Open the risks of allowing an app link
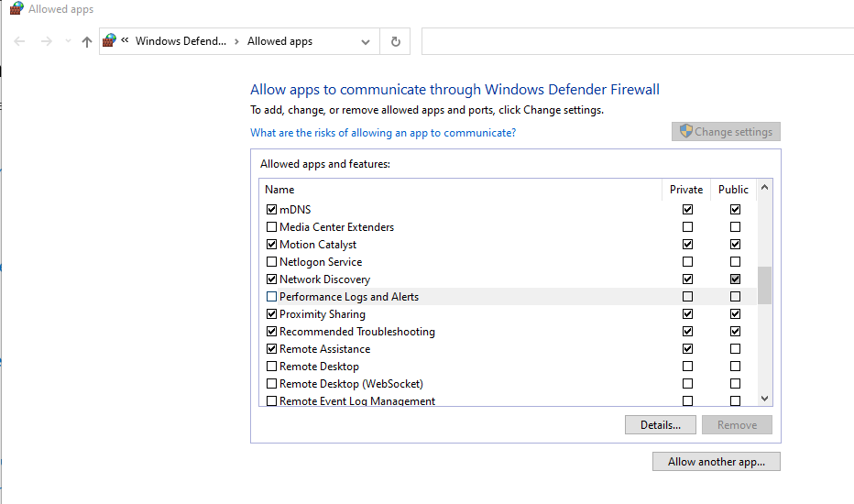 coord(383,133)
